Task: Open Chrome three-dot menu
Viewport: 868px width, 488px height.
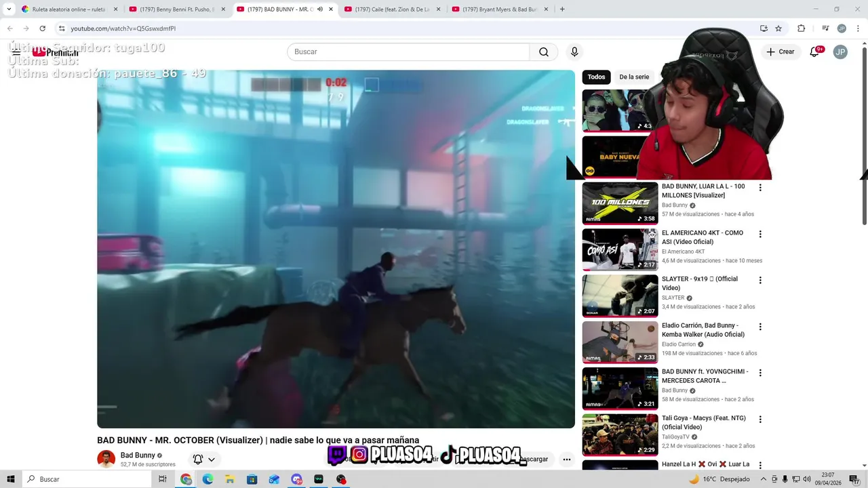Action: [857, 28]
